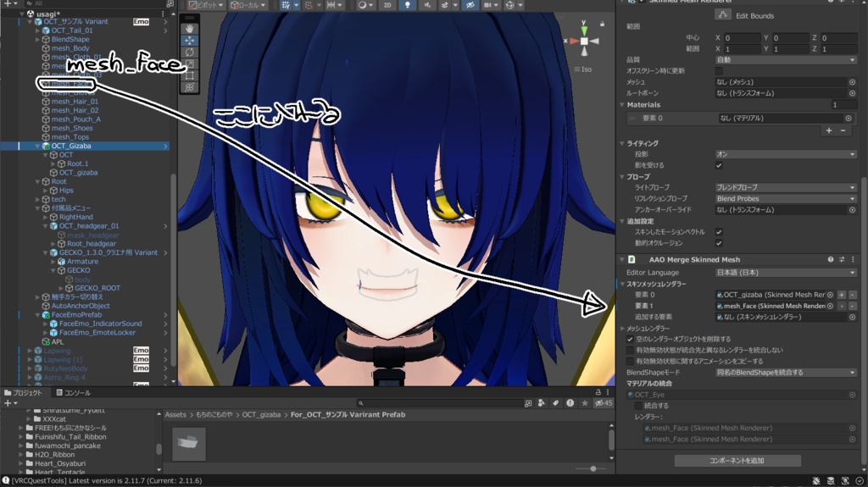Viewport: 868px width, 487px height.
Task: Toggle the Iso projection label
Action: pos(583,69)
